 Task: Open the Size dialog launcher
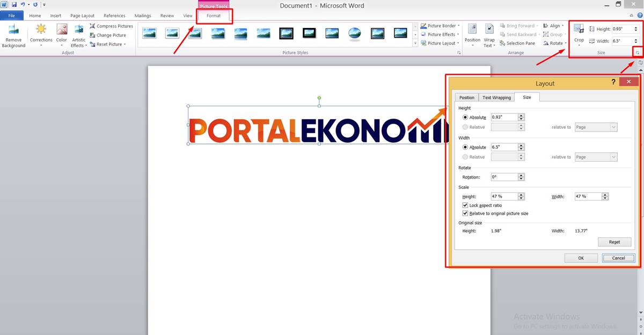tap(637, 53)
